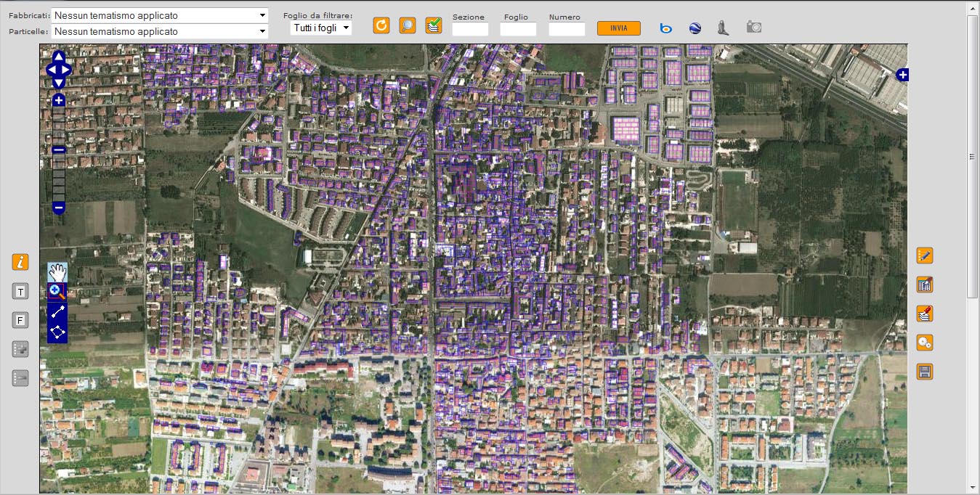980x495 pixels.
Task: Pan the map east with right arrow
Action: coord(66,70)
